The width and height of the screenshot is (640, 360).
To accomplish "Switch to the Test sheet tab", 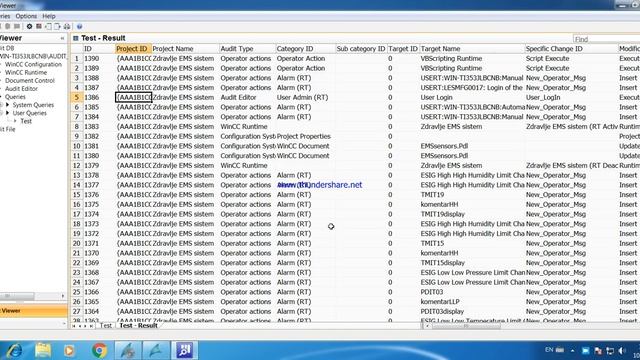I will pyautogui.click(x=106, y=325).
